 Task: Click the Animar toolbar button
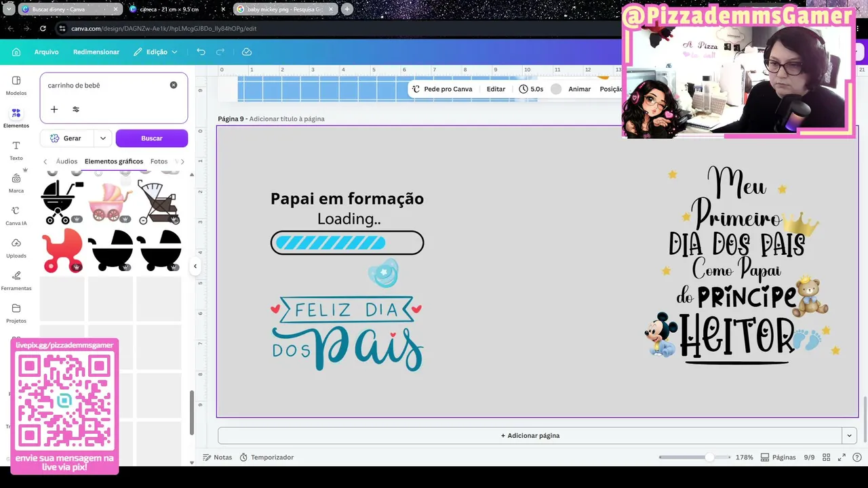click(579, 89)
